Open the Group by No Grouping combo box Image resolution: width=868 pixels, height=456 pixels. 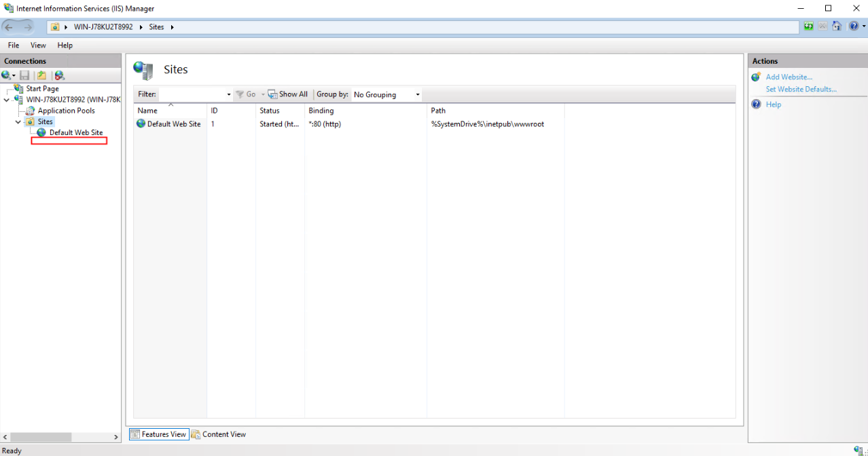[387, 94]
